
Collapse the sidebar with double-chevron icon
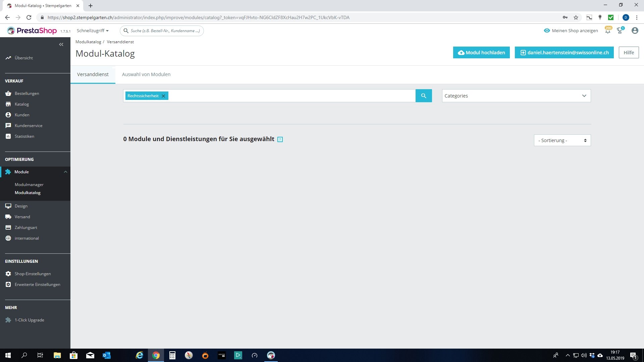[61, 44]
